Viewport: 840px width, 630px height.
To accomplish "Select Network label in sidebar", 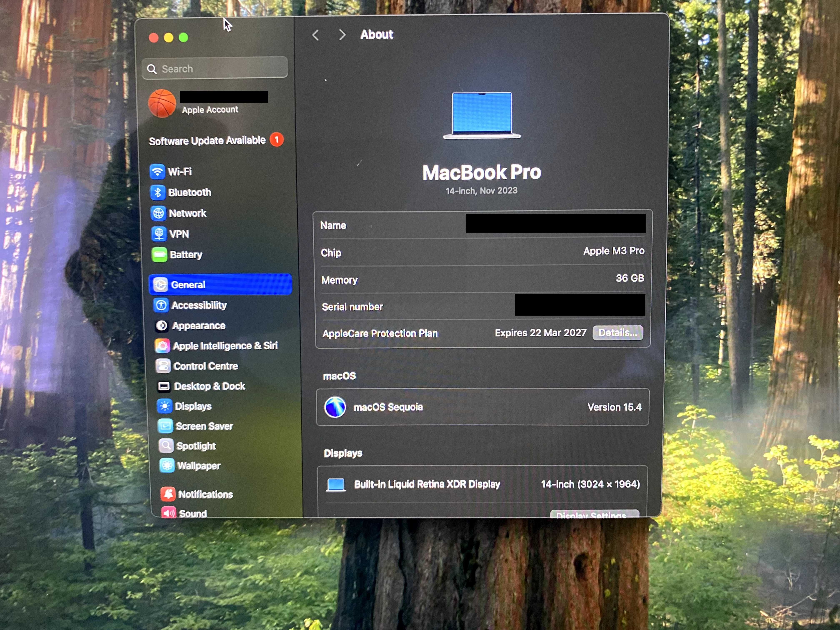I will click(187, 213).
